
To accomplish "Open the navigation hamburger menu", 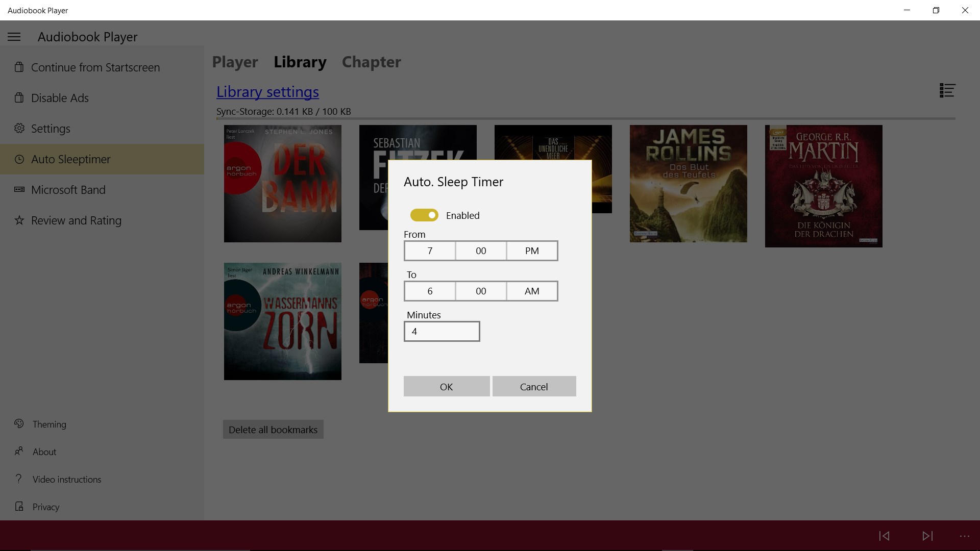I will click(14, 36).
